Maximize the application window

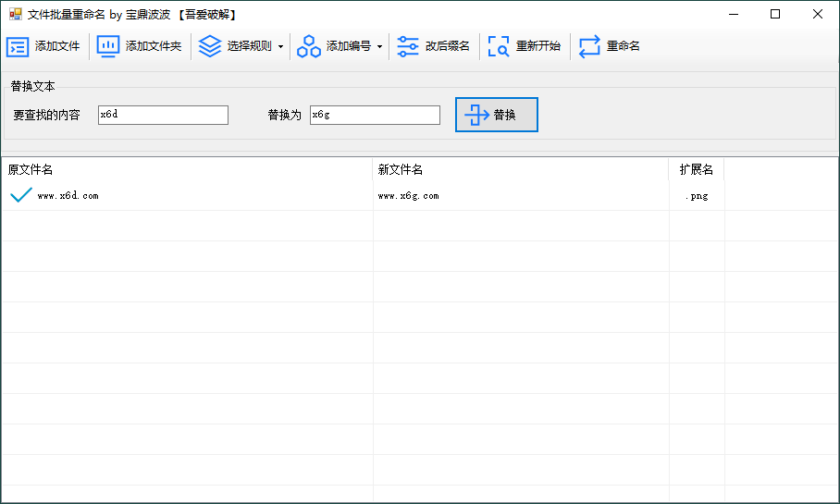[x=775, y=14]
